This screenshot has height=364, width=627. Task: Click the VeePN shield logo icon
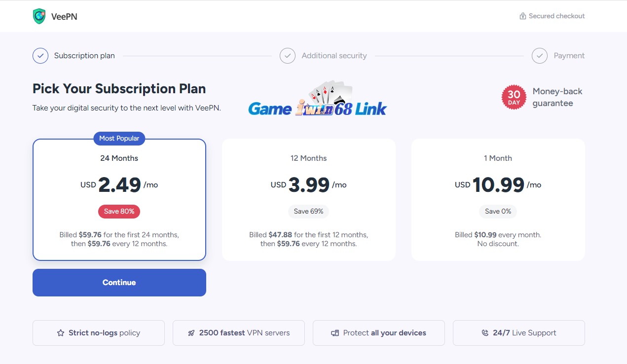pos(39,16)
